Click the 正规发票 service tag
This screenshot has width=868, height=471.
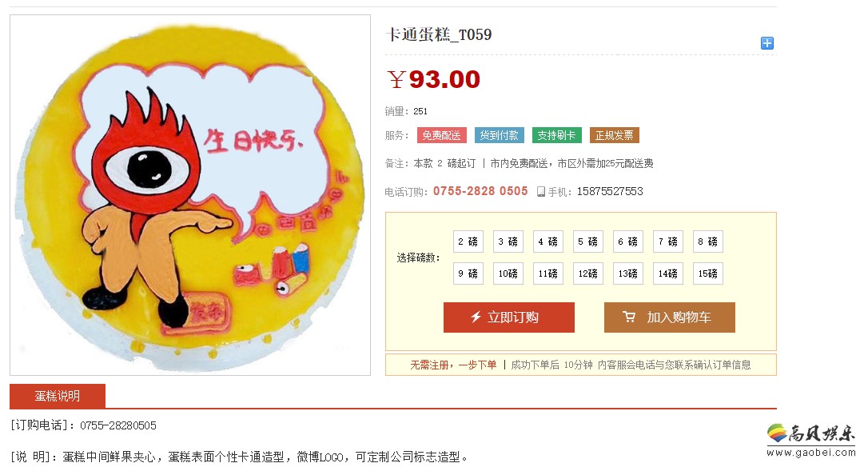[x=615, y=135]
